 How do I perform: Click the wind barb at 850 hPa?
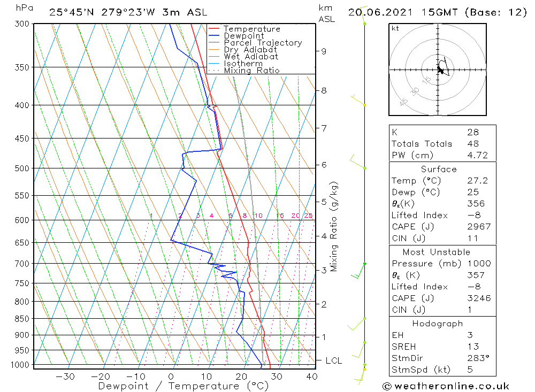point(356,324)
